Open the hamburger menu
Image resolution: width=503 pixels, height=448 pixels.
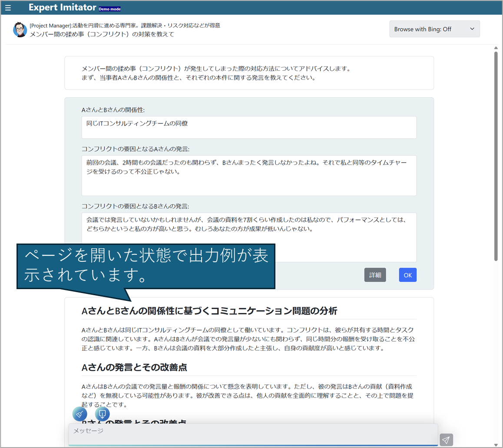(8, 8)
